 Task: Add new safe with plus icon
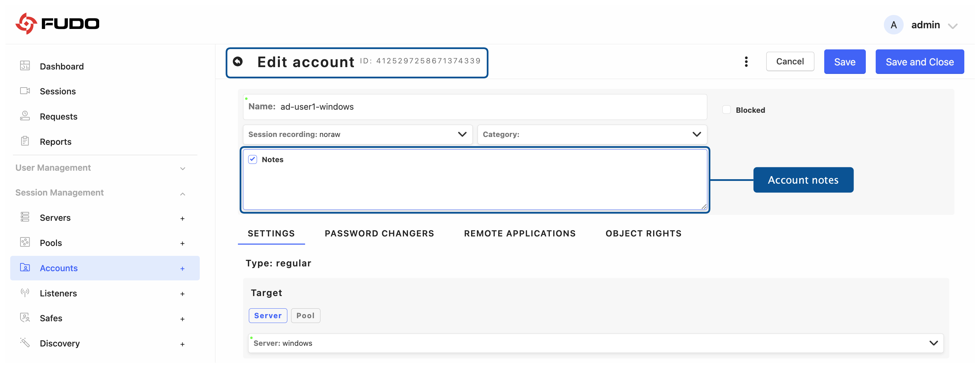(182, 319)
